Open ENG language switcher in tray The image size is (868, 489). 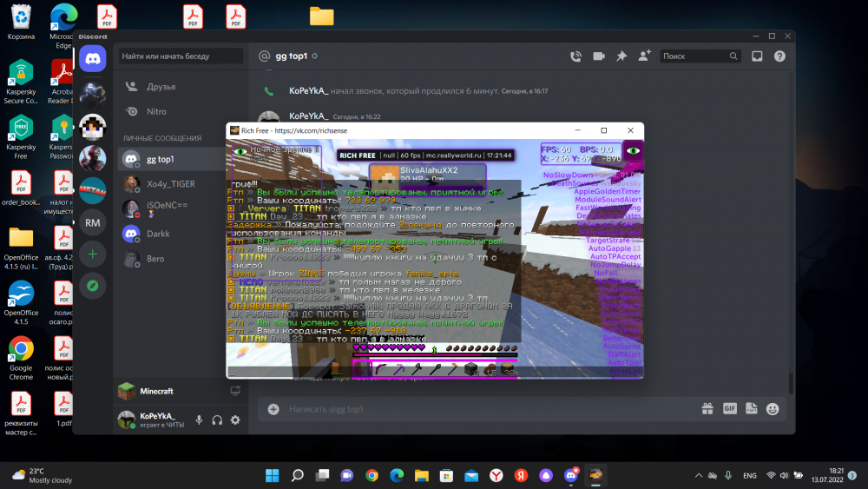coord(750,476)
